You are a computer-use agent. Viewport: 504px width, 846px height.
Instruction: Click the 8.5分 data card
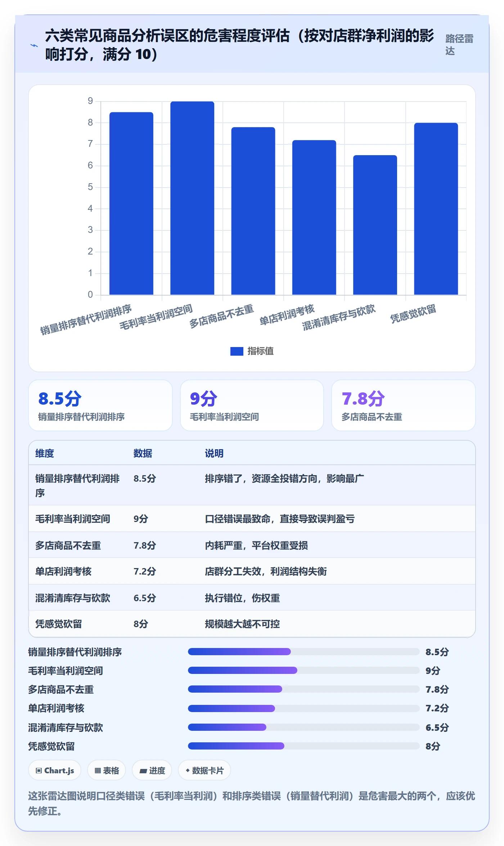coord(100,405)
